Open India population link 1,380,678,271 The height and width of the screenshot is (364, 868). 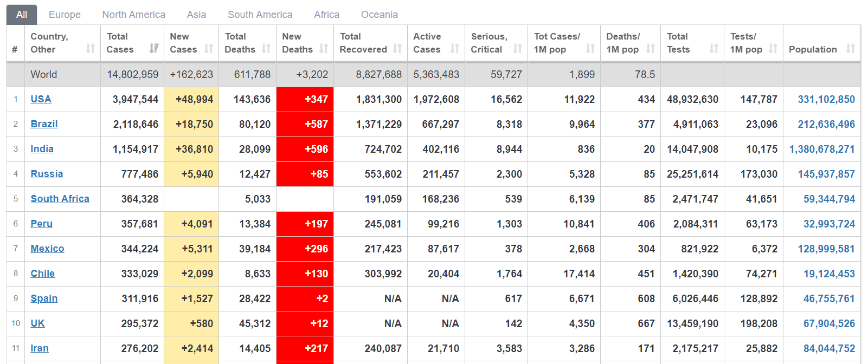click(x=822, y=149)
